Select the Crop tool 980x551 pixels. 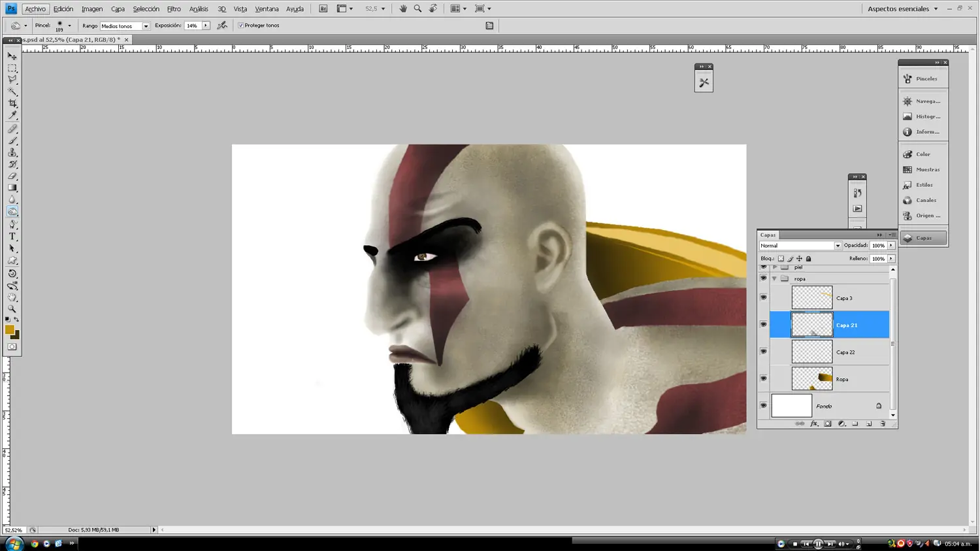click(x=12, y=103)
